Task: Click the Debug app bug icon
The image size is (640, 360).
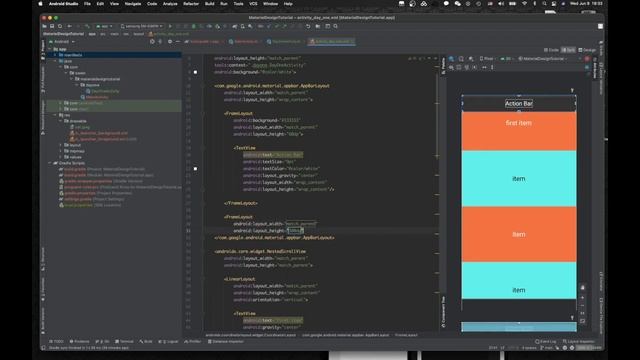Action: 193,26
